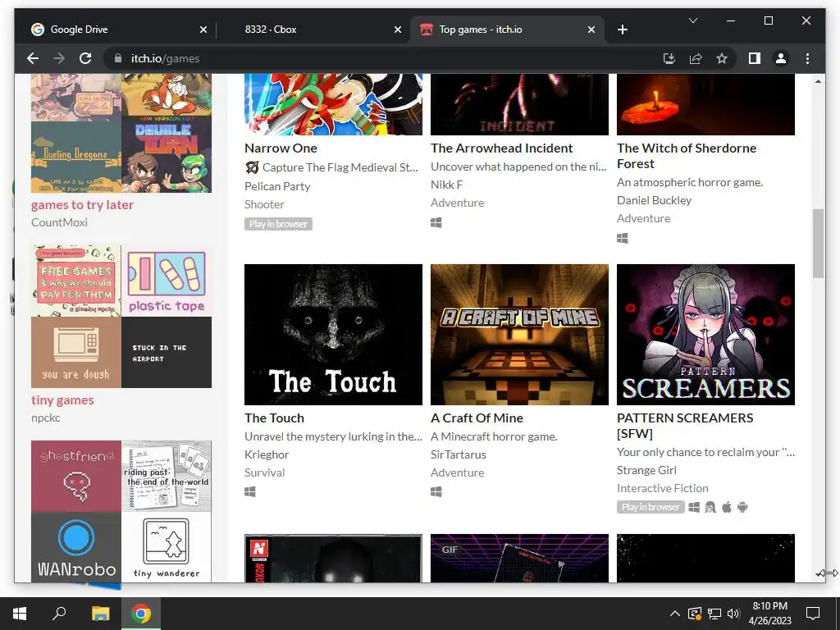
Task: Click Windows icon under The Arrowhead Incident
Action: (436, 222)
